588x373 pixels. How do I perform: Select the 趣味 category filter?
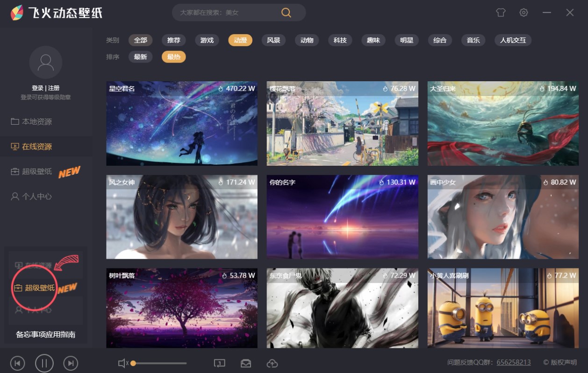(x=373, y=40)
